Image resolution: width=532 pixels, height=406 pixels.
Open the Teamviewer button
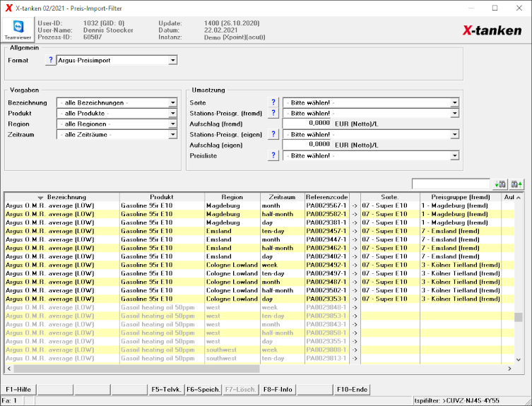click(x=18, y=30)
